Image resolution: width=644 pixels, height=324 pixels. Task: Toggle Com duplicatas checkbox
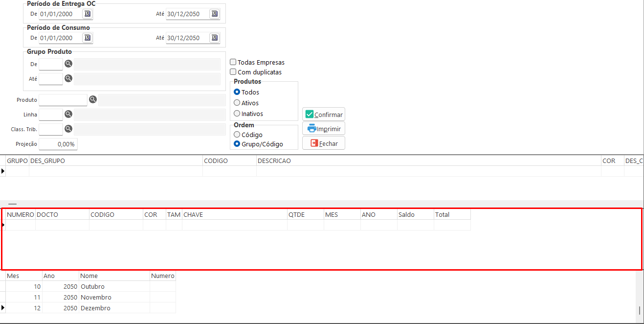pyautogui.click(x=233, y=72)
